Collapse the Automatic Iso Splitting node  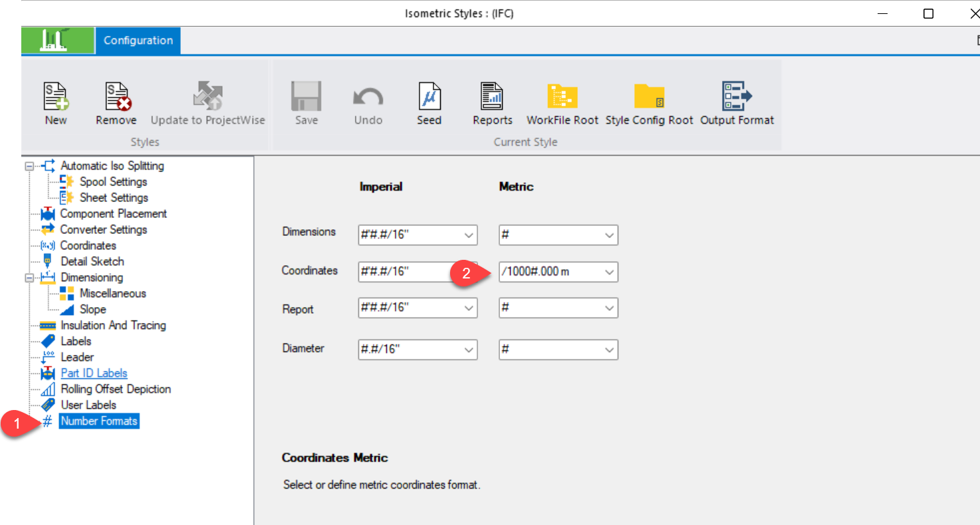[x=29, y=166]
